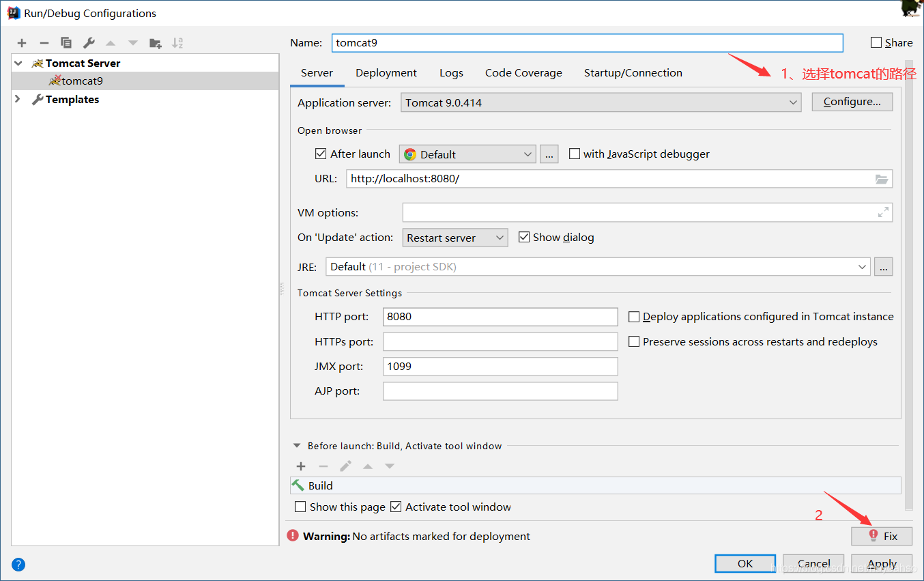The image size is (924, 581).
Task: Click warning icon beside No artifacts message
Action: (293, 536)
